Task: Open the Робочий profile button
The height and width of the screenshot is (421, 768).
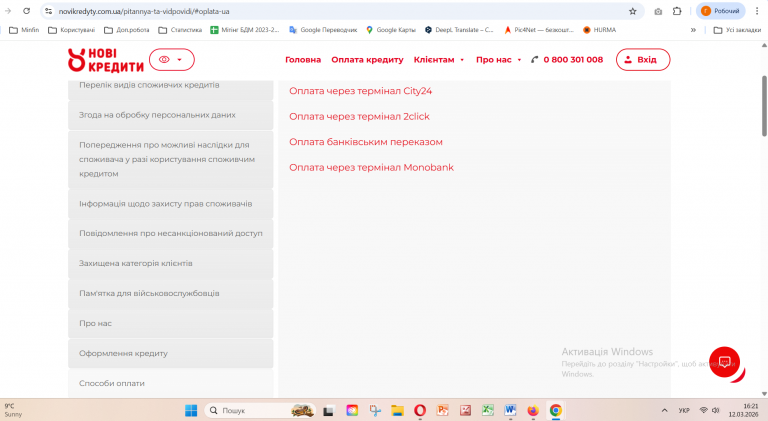Action: click(x=720, y=11)
